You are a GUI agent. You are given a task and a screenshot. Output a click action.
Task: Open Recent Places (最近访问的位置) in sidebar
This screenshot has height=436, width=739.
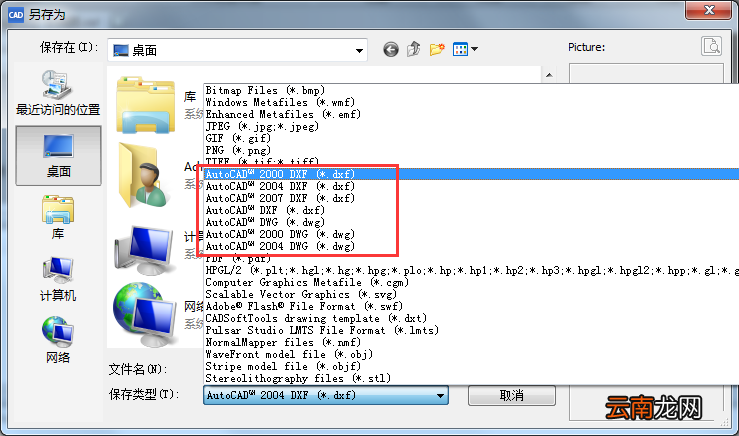coord(58,93)
